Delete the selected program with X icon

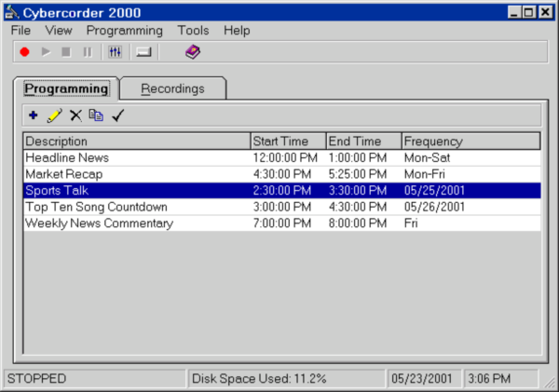point(75,115)
